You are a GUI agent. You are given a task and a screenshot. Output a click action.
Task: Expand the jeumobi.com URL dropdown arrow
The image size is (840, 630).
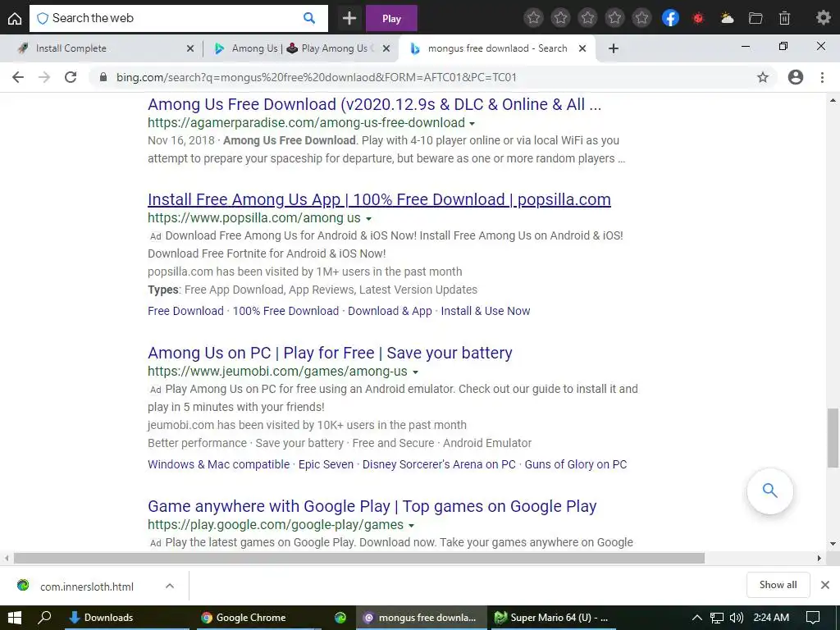click(415, 372)
